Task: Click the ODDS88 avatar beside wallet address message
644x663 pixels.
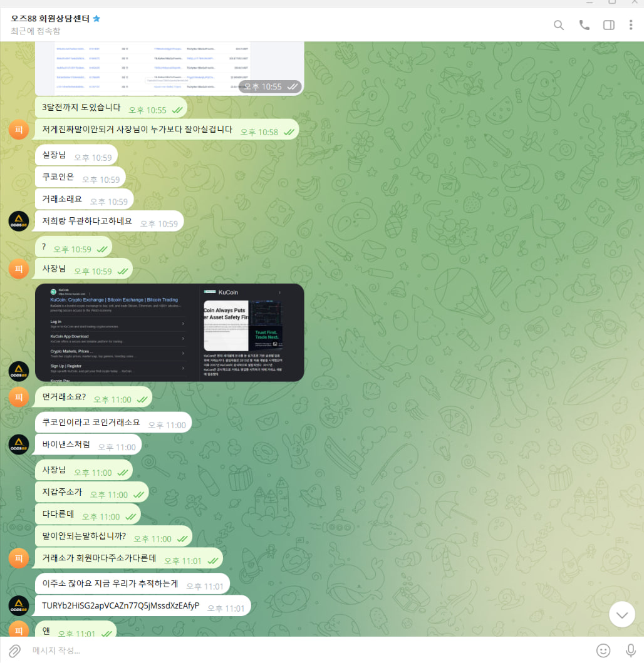Action: click(19, 605)
